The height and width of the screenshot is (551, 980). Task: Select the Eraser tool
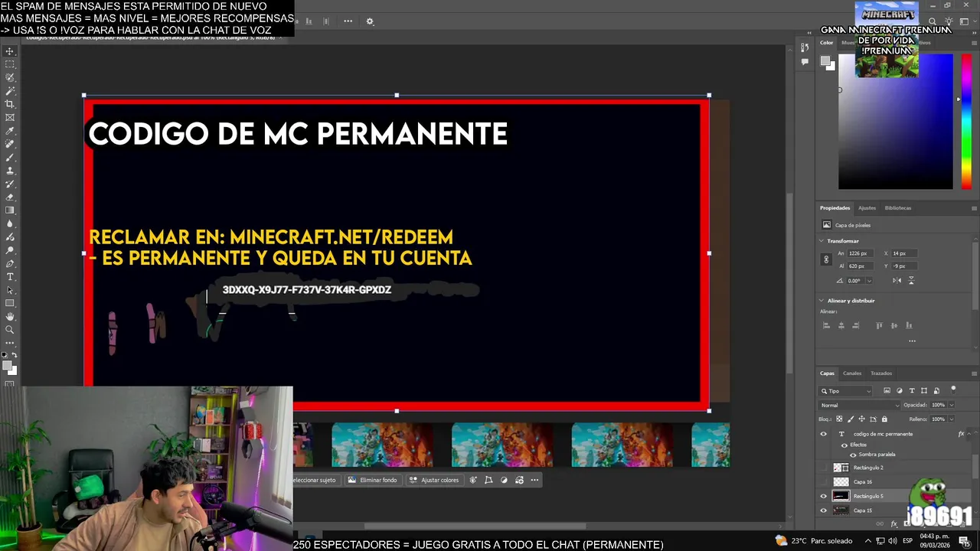pos(10,197)
